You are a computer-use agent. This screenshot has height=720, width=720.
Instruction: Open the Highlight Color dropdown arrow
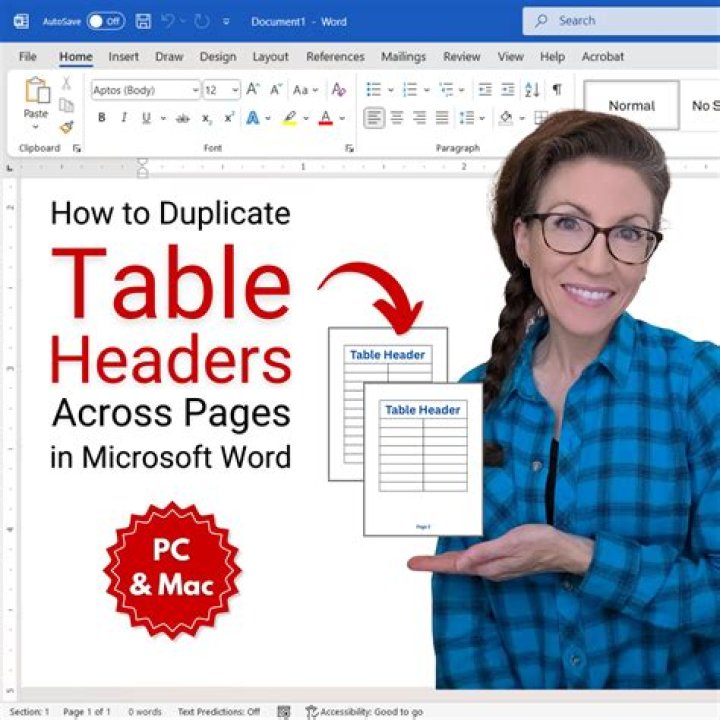click(306, 118)
